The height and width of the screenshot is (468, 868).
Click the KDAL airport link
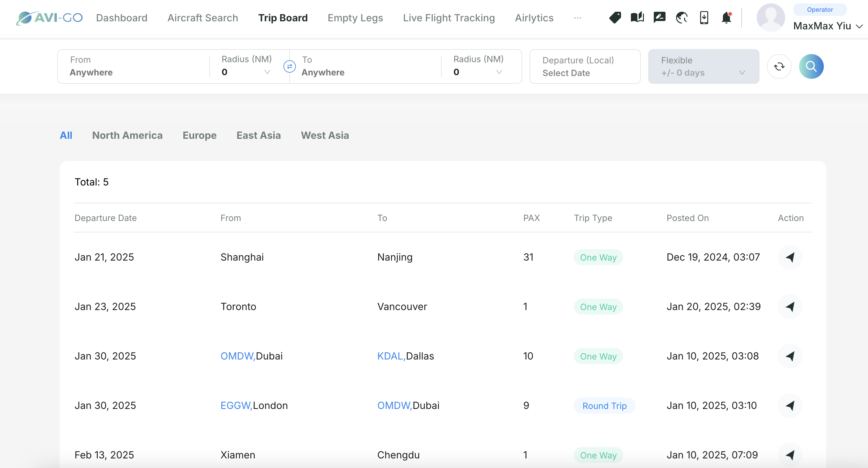pyautogui.click(x=391, y=356)
